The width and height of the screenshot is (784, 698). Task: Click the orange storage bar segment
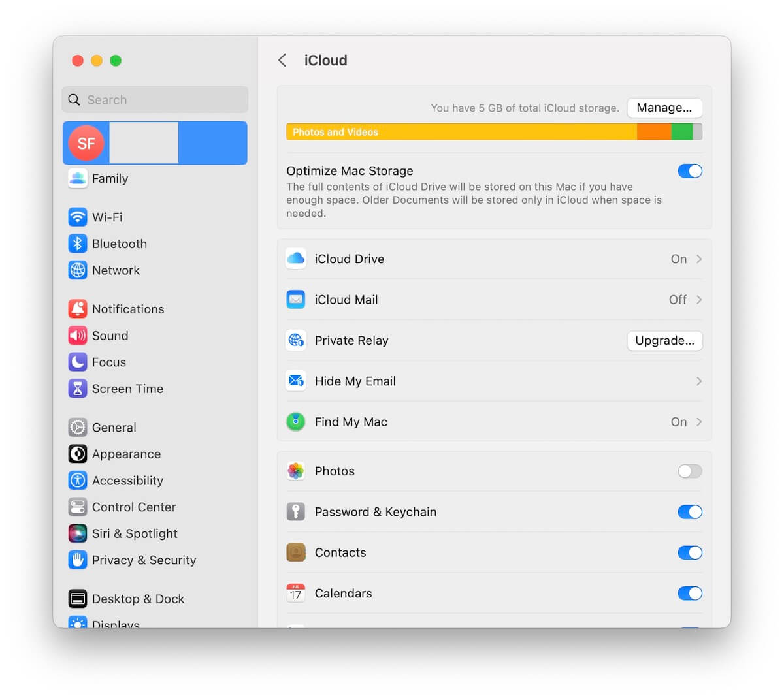pos(654,132)
